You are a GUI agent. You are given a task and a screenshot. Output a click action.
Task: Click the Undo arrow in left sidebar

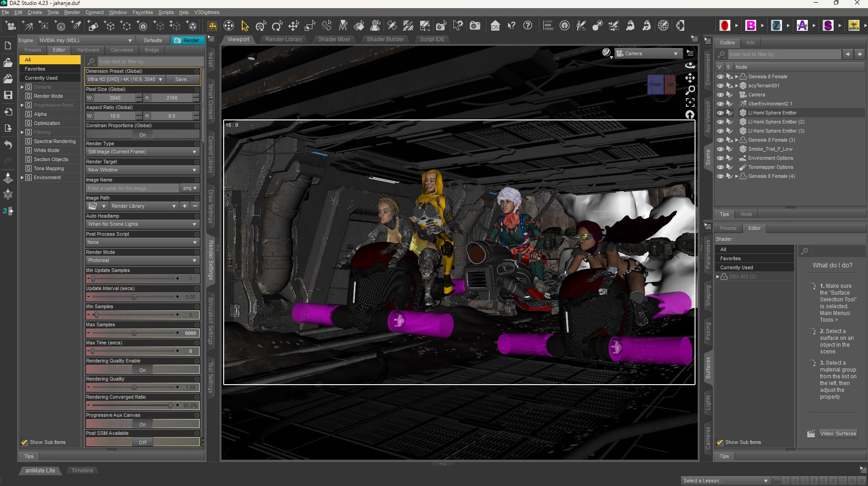click(x=8, y=145)
